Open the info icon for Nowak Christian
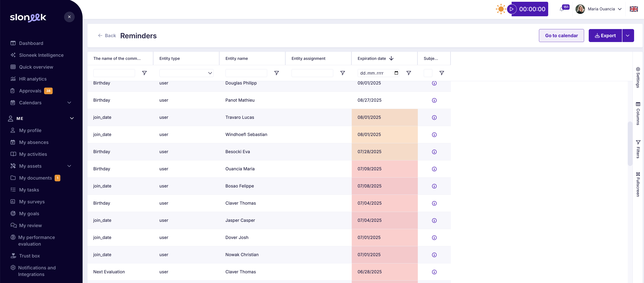The width and height of the screenshot is (644, 283). click(x=434, y=255)
